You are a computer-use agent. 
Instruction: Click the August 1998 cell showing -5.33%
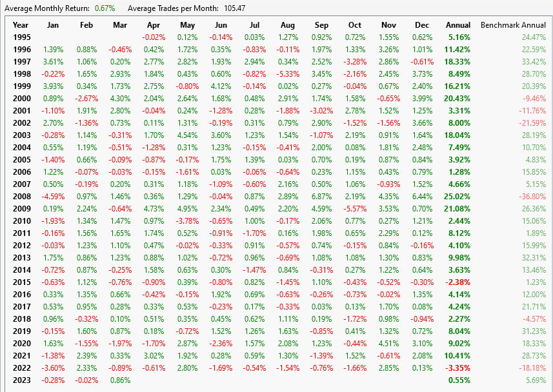(x=287, y=74)
